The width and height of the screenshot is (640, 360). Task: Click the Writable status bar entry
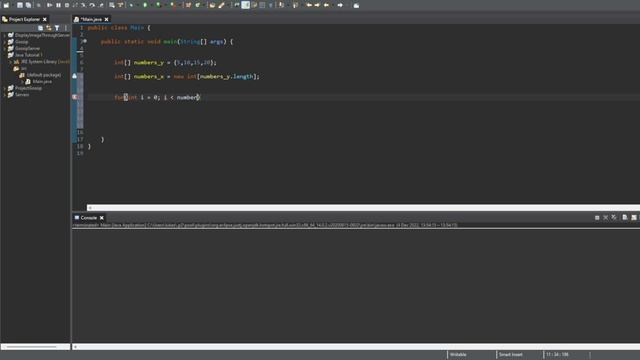click(x=458, y=355)
